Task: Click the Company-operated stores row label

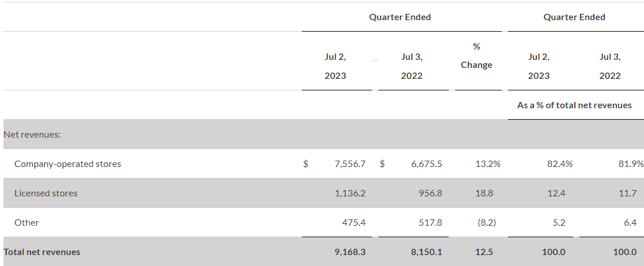Action: [x=68, y=164]
